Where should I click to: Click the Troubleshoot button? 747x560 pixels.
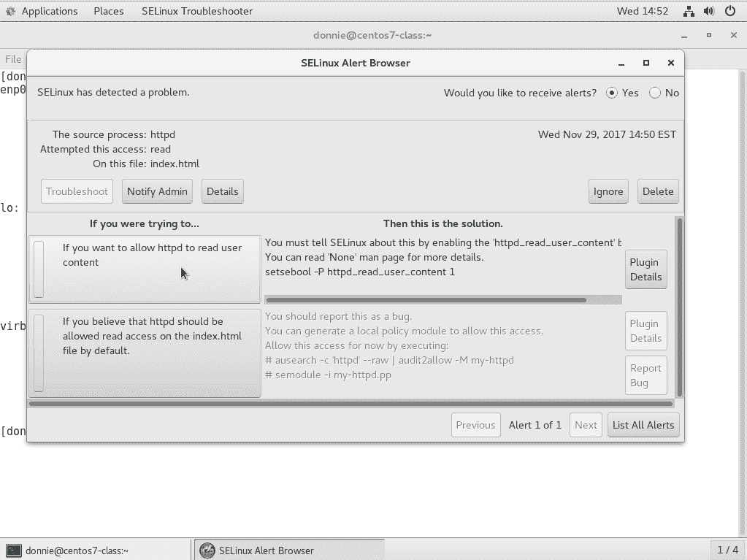(77, 191)
